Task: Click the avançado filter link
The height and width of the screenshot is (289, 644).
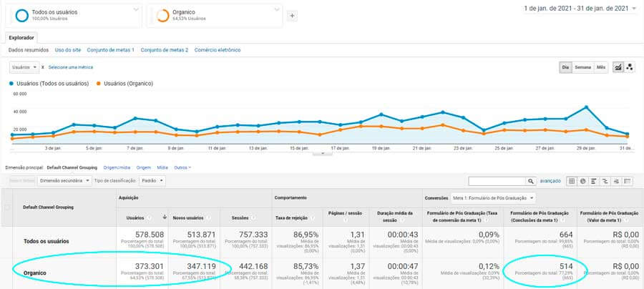Action: click(x=550, y=181)
